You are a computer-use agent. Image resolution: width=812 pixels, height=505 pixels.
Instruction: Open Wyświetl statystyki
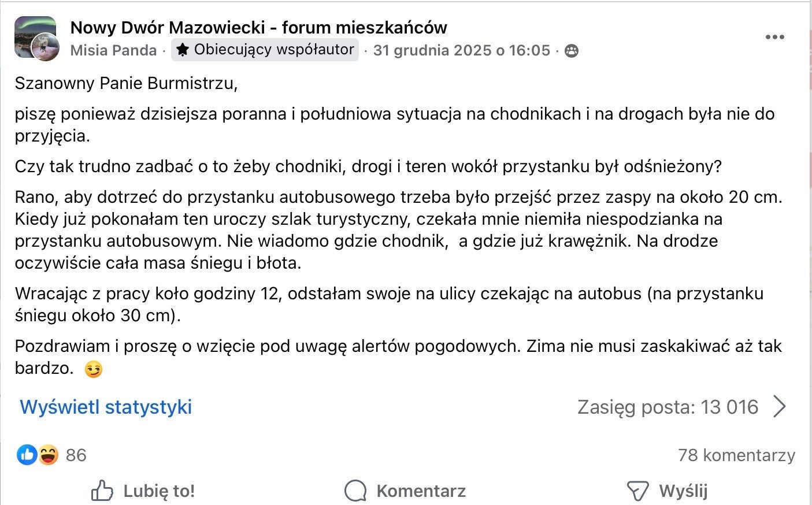tap(106, 407)
